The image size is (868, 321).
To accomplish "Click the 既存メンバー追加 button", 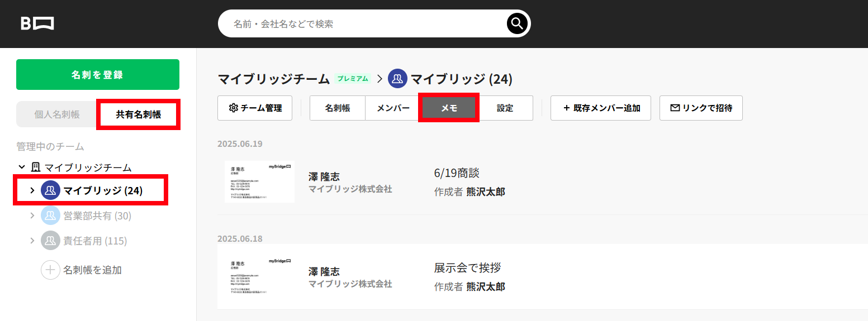I will 601,108.
